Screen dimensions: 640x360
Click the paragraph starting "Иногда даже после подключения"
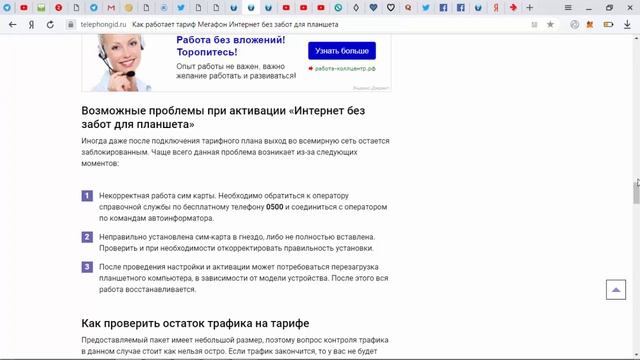(x=236, y=152)
